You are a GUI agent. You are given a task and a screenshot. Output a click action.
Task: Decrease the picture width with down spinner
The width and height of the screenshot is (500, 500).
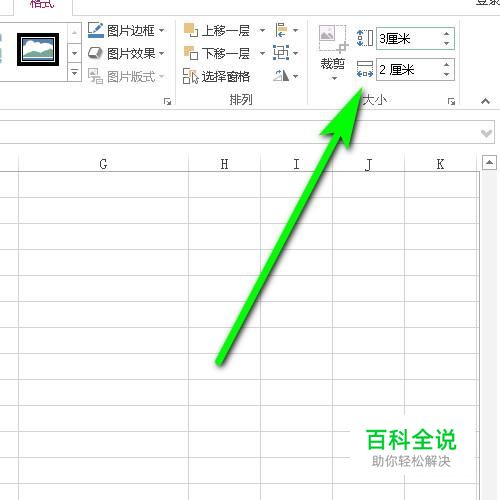(447, 75)
